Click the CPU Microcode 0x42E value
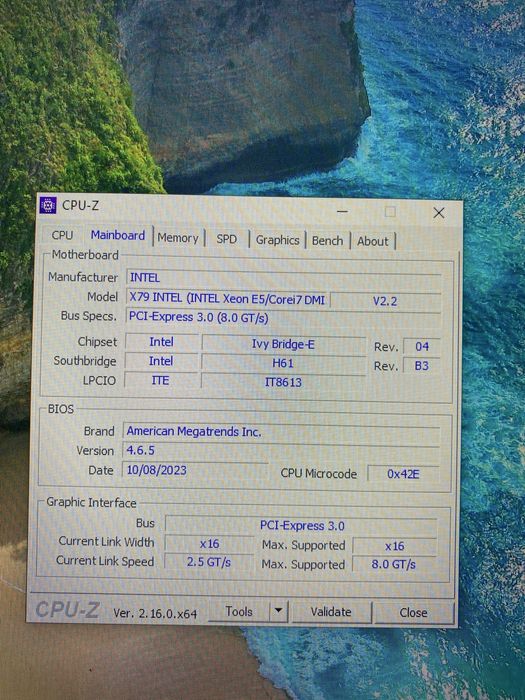525x700 pixels. [x=403, y=474]
